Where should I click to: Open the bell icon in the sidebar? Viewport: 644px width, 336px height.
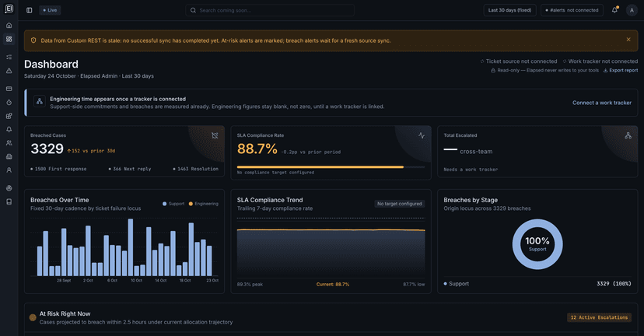[x=9, y=129]
